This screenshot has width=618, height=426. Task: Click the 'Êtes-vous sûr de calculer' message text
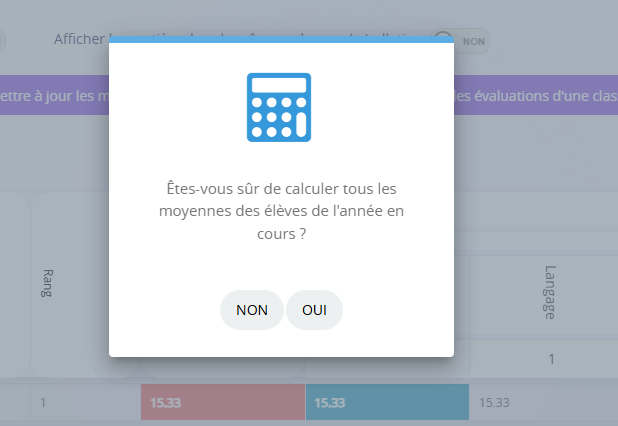281,189
